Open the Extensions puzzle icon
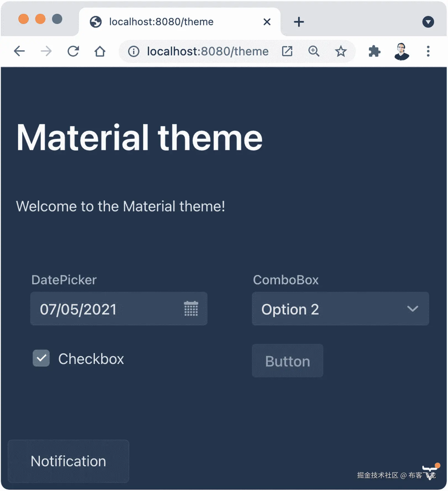Screen dimensions: 448x491 tap(374, 51)
